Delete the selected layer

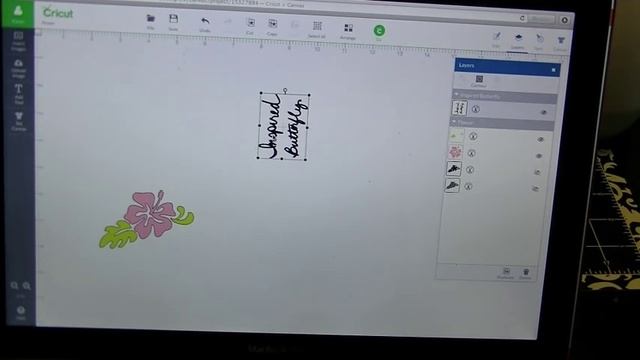526,274
